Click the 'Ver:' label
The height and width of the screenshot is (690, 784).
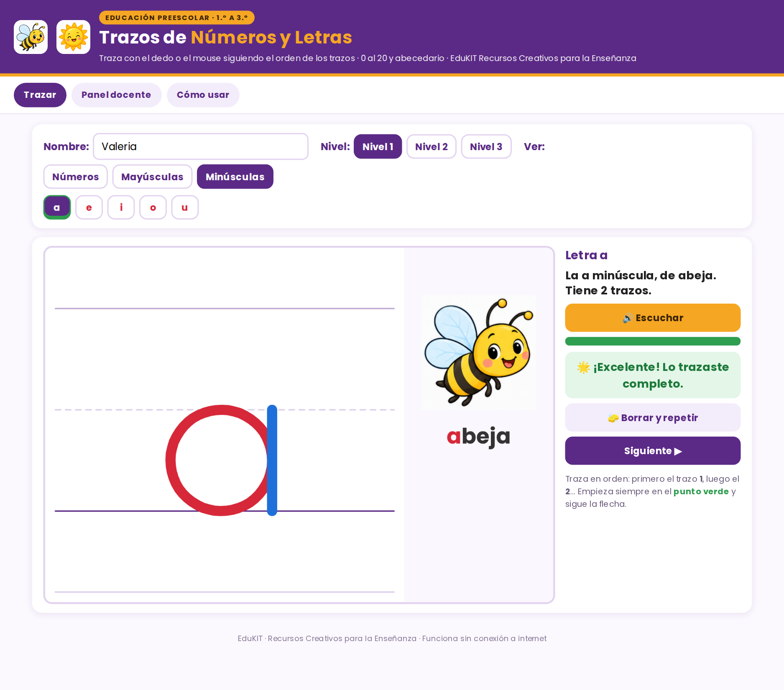tap(534, 146)
